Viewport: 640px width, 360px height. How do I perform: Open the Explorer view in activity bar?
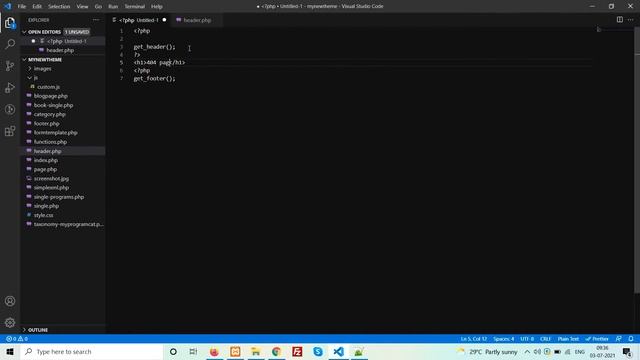click(x=10, y=23)
